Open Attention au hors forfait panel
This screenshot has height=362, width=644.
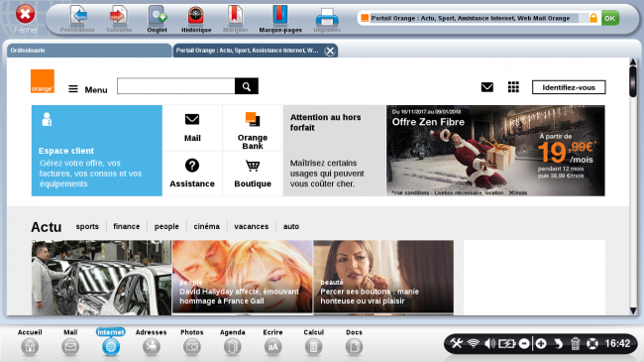tap(334, 151)
